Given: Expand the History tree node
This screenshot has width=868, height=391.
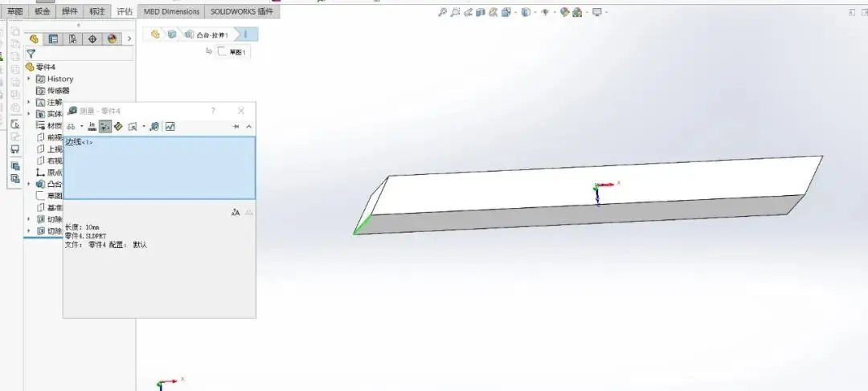Looking at the screenshot, I should point(29,79).
